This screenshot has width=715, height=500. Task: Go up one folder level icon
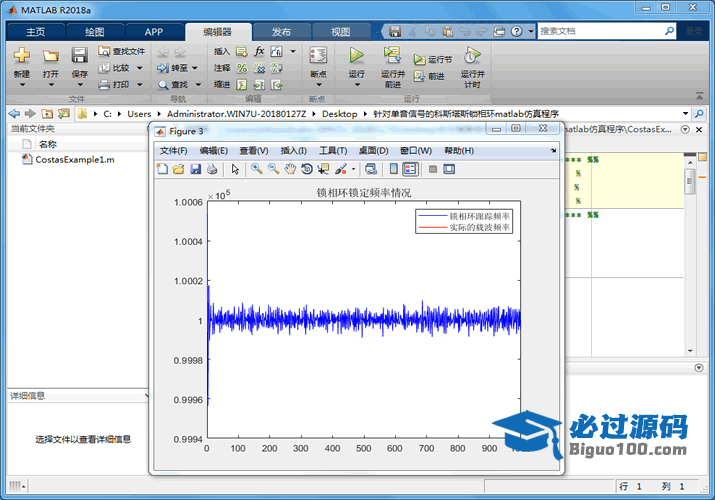pos(47,113)
